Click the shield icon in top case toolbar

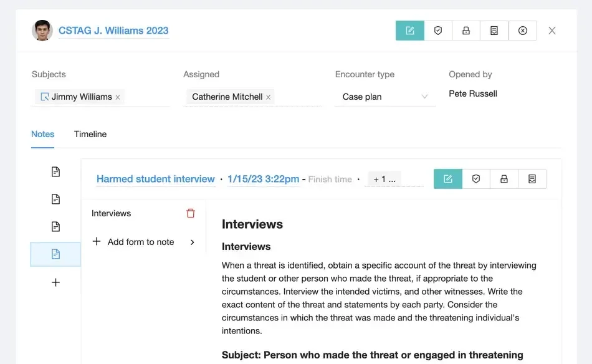[x=438, y=31]
